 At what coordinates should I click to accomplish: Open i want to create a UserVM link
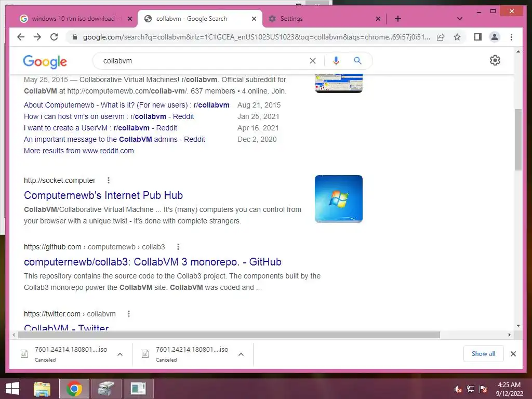pos(100,128)
